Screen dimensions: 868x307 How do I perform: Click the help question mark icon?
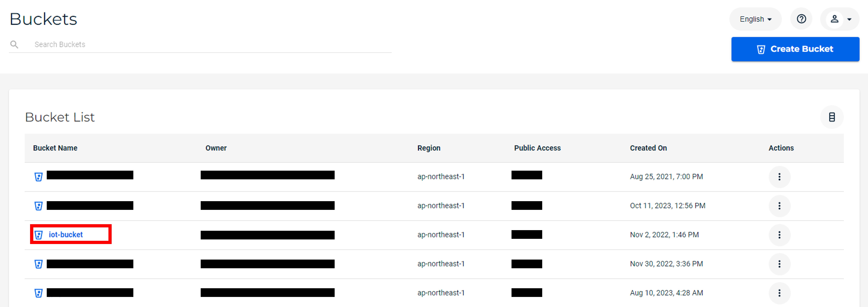coord(801,19)
